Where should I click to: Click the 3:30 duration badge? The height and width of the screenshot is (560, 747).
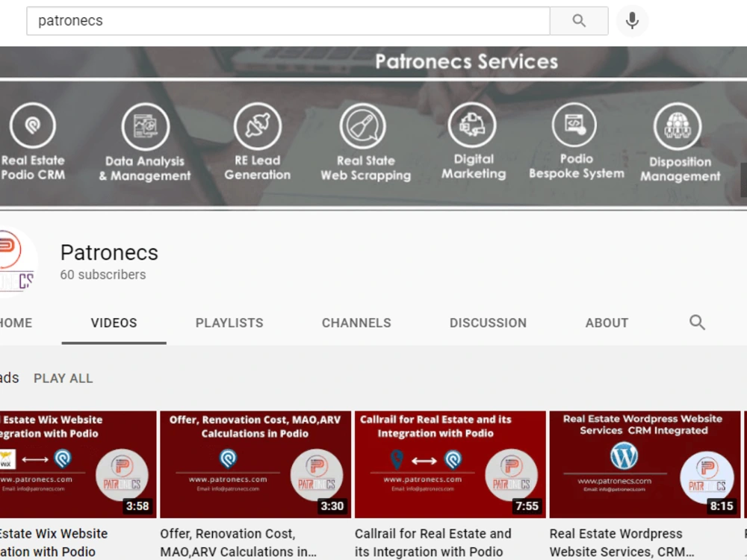point(332,505)
